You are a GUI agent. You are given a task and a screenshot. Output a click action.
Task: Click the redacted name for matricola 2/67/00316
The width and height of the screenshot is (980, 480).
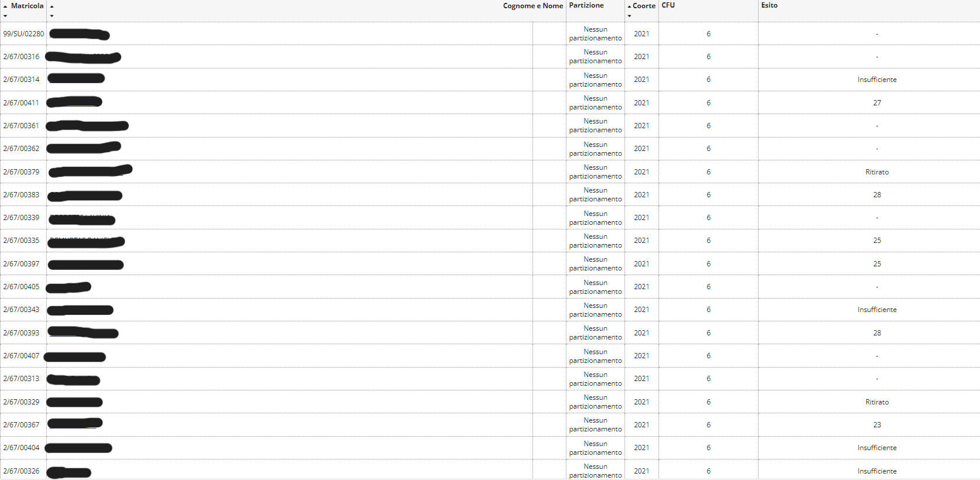pyautogui.click(x=83, y=57)
